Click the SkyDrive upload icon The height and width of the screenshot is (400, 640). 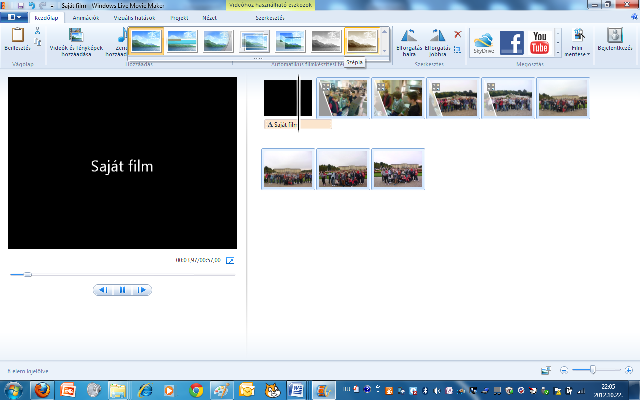coord(483,43)
